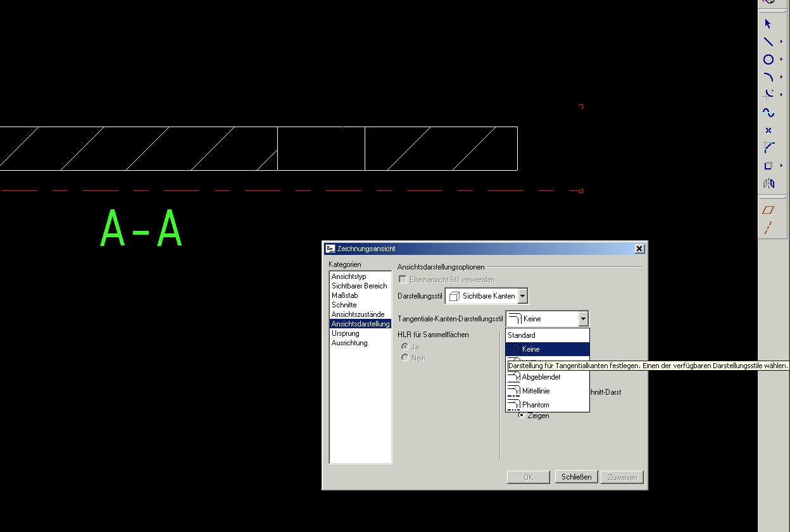790x532 pixels.
Task: Select the Ansichtstyp category
Action: (x=349, y=276)
